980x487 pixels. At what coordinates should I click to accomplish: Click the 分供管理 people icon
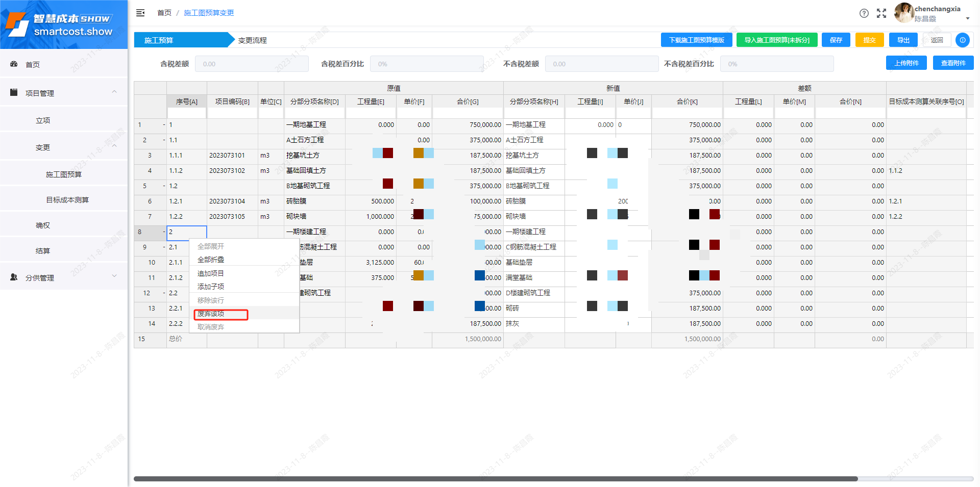click(x=14, y=277)
